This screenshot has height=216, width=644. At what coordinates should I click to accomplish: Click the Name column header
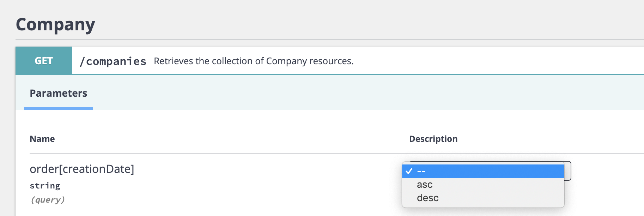[x=42, y=139]
